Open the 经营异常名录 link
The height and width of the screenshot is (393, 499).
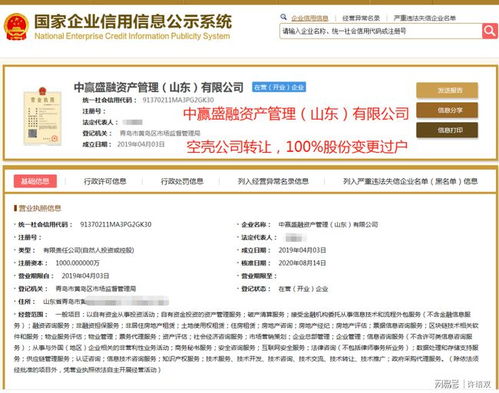361,18
